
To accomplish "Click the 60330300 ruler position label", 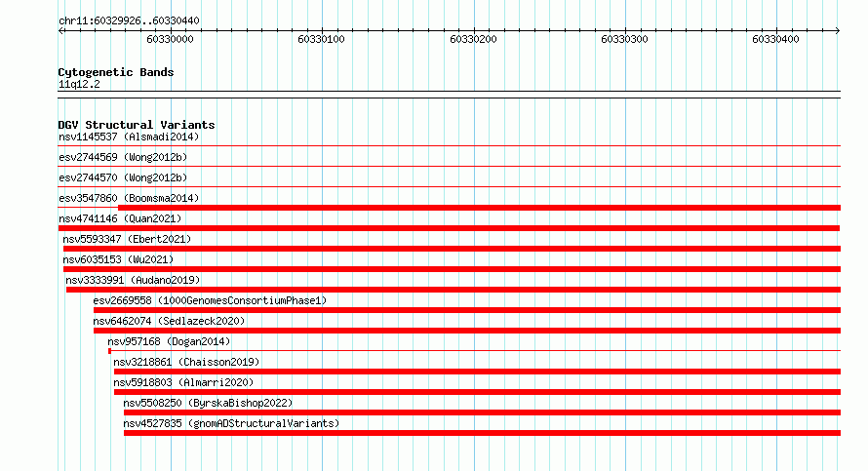I will [x=624, y=39].
